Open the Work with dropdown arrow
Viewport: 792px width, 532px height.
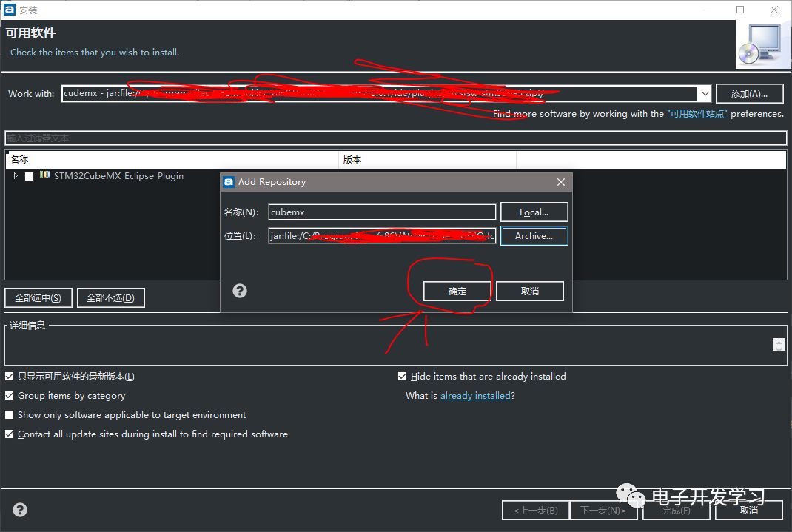click(x=705, y=93)
